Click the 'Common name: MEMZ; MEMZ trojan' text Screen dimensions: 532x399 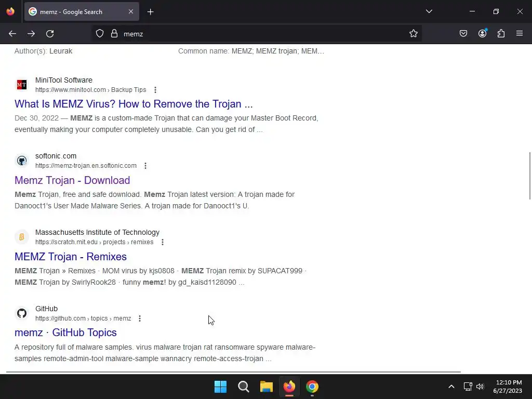(x=251, y=51)
